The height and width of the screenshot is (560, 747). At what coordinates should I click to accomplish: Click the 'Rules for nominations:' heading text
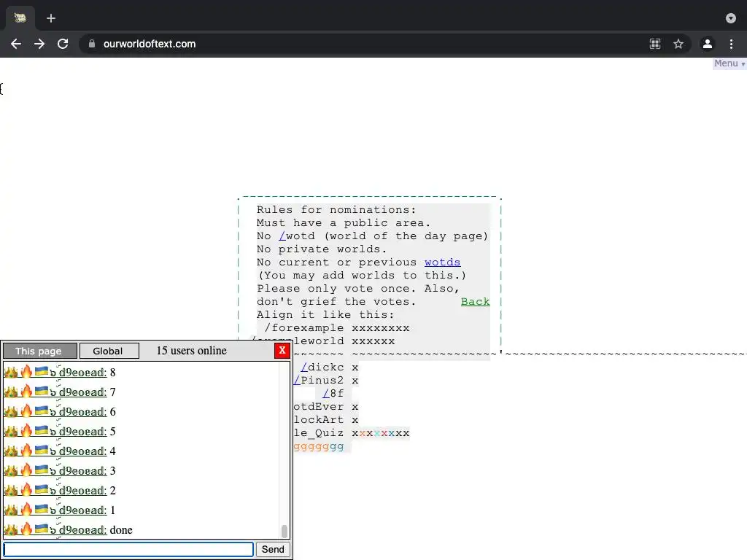point(336,209)
